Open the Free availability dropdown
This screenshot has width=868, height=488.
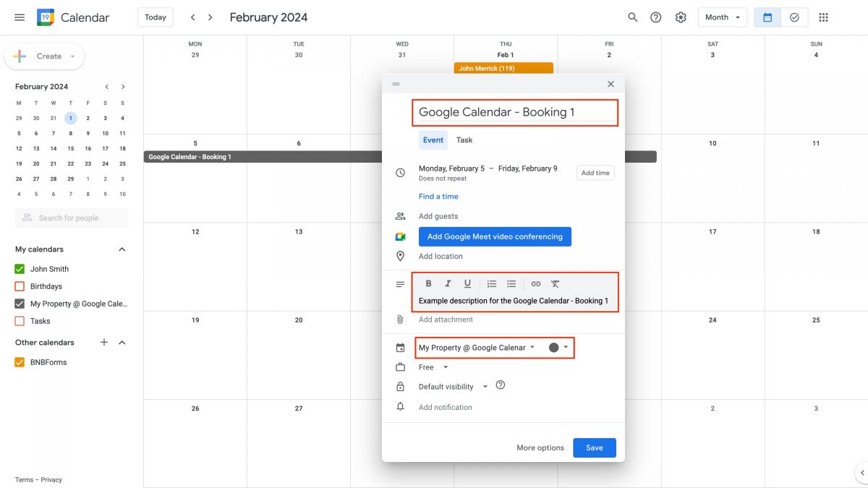pos(433,367)
